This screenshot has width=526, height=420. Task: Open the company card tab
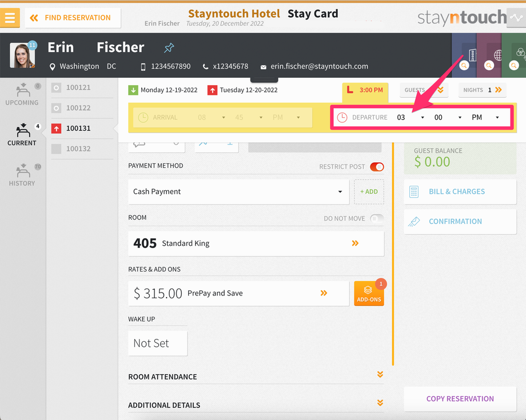tap(464, 55)
